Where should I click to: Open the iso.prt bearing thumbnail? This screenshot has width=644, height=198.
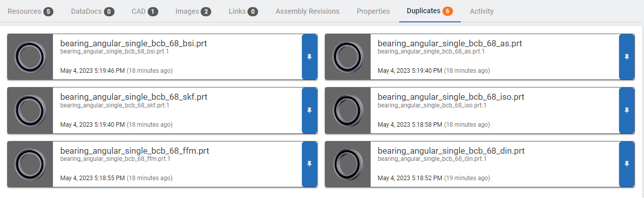pos(347,110)
